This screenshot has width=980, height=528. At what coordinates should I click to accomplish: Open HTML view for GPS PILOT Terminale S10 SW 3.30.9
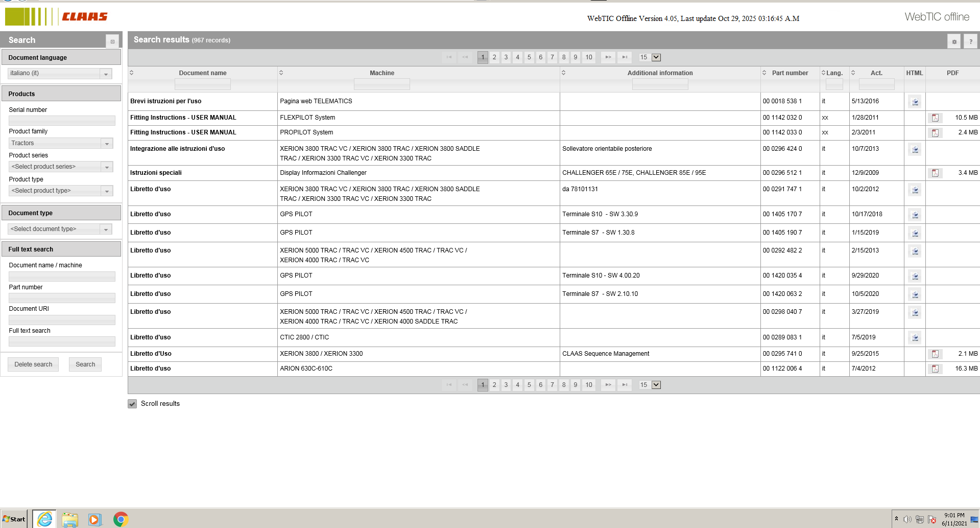pyautogui.click(x=915, y=215)
